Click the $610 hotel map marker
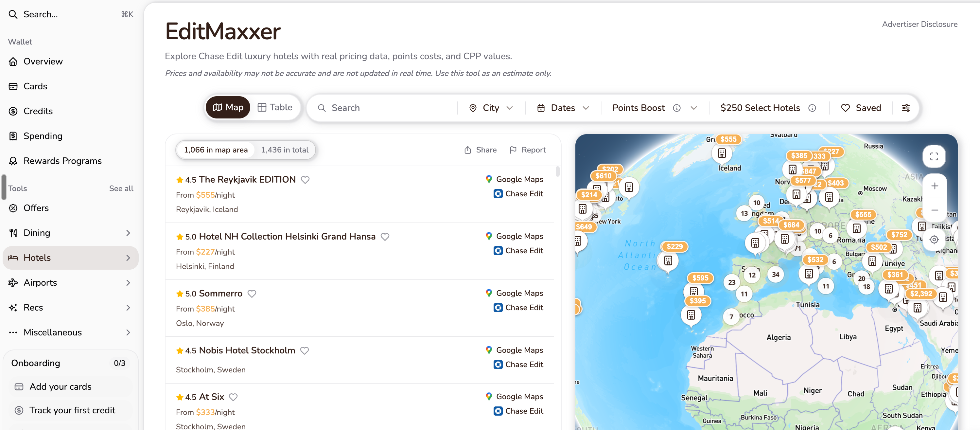The image size is (980, 430). (x=603, y=176)
